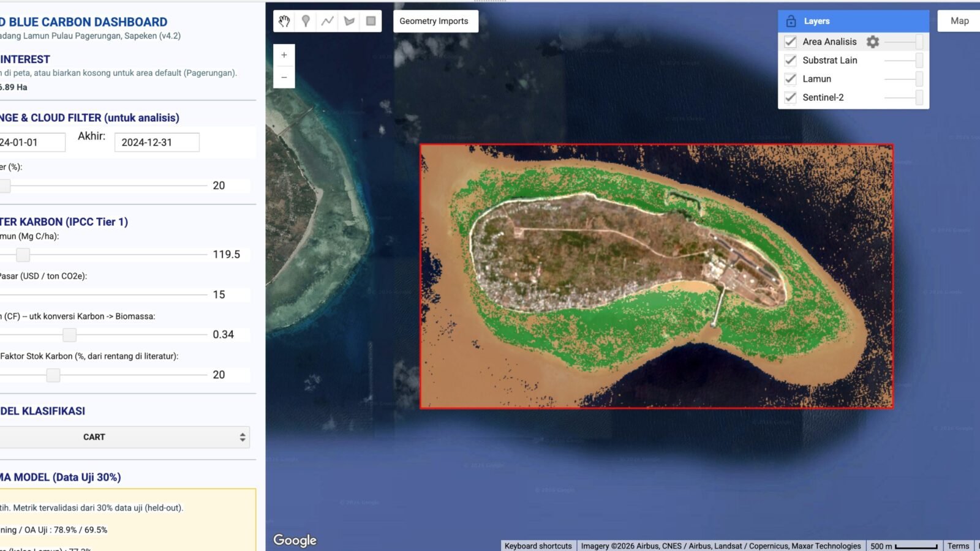Screen dimensions: 980x551
Task: Open the Google logo link on map
Action: pos(295,540)
